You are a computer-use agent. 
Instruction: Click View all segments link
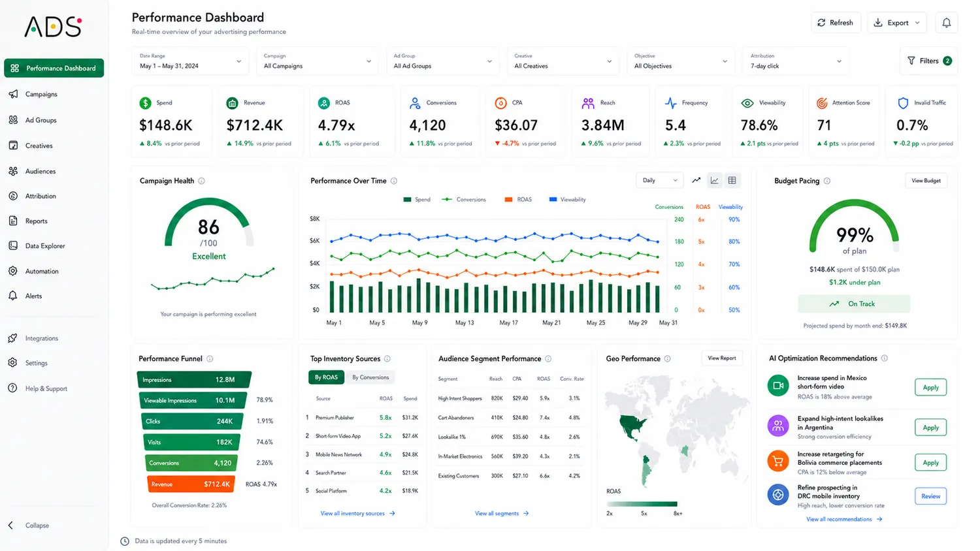coord(502,514)
